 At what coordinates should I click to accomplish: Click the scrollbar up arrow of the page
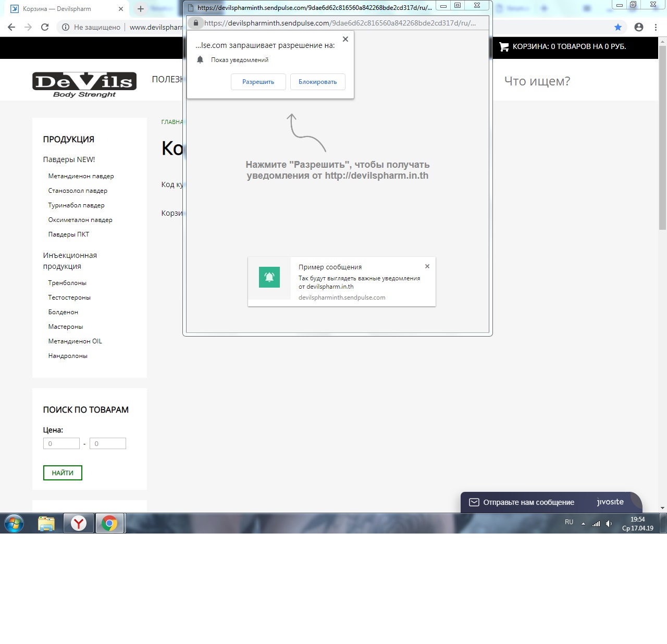point(662,41)
